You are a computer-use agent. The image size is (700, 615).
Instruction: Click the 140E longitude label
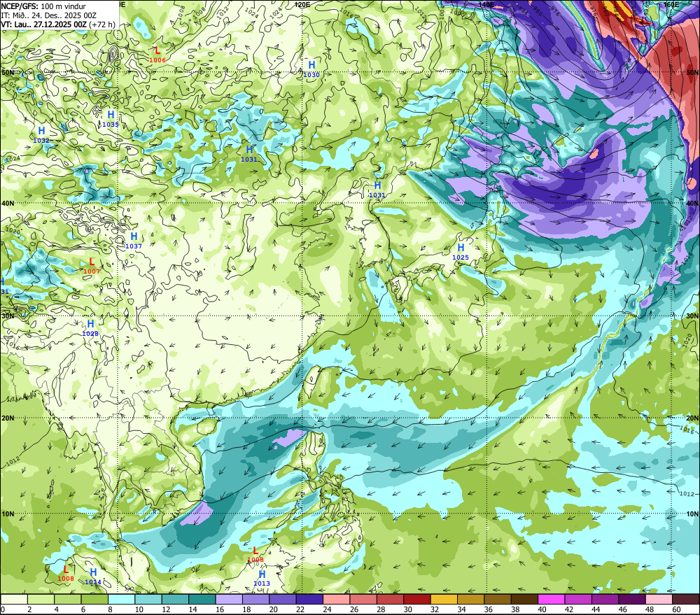point(486,4)
